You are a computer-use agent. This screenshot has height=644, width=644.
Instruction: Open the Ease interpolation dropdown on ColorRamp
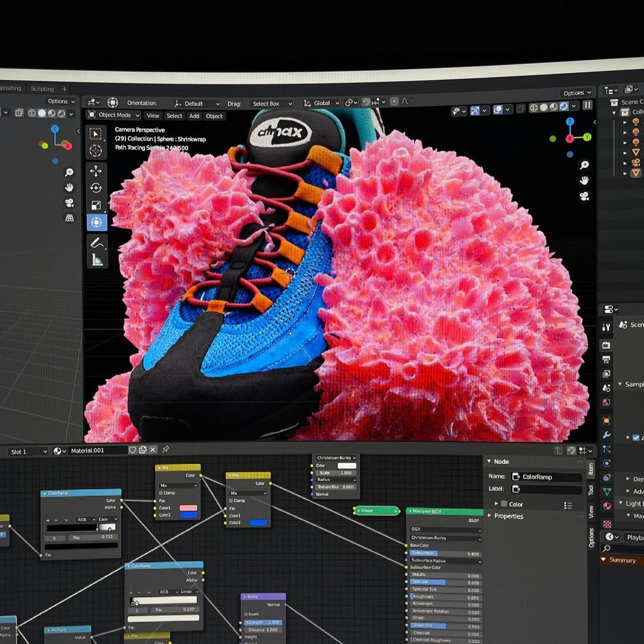tap(107, 519)
